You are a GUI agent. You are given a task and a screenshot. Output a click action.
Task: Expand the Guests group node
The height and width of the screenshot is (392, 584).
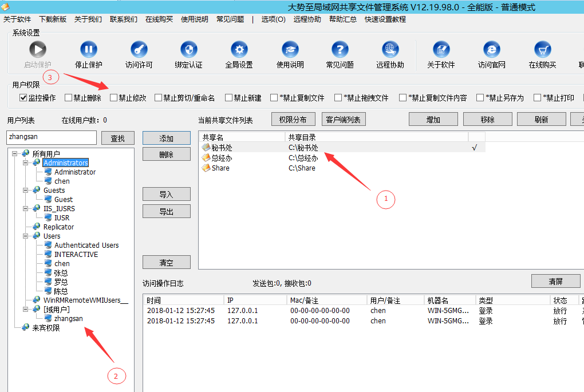point(25,190)
